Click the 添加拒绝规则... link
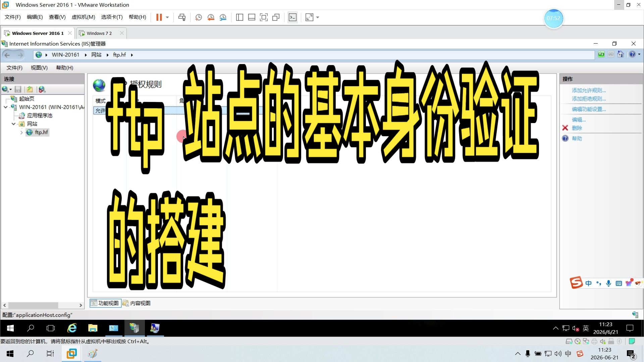The height and width of the screenshot is (362, 644). pyautogui.click(x=589, y=99)
